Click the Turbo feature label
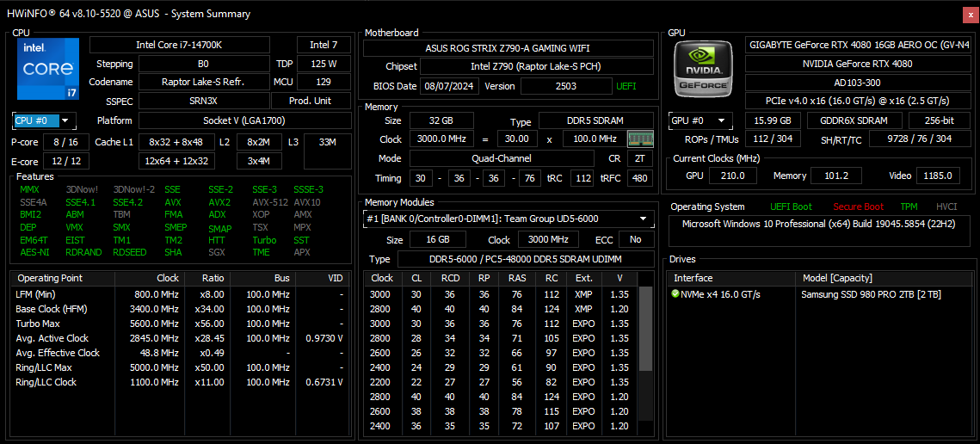 pyautogui.click(x=264, y=240)
